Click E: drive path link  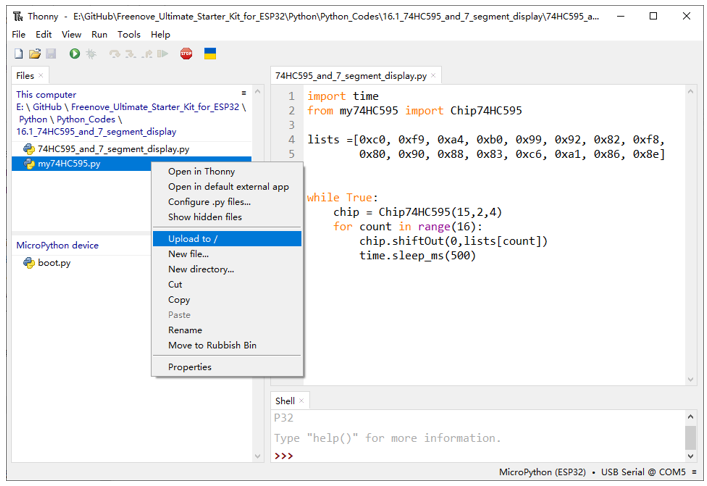[x=19, y=107]
